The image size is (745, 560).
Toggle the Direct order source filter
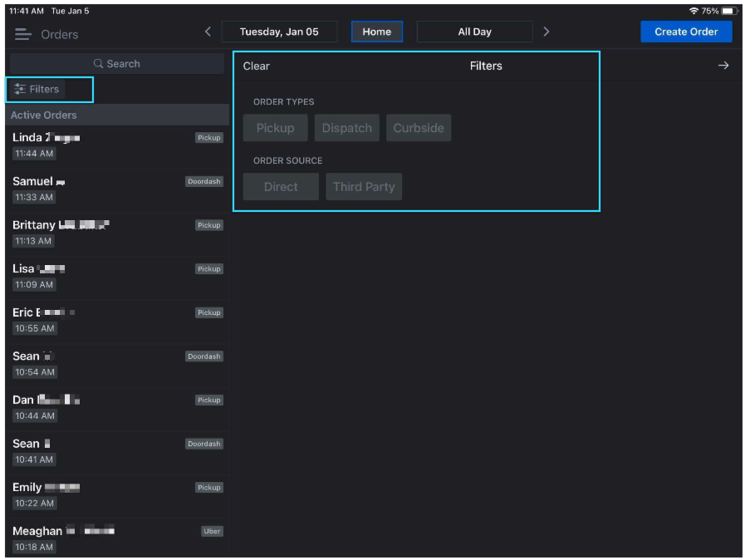tap(281, 186)
